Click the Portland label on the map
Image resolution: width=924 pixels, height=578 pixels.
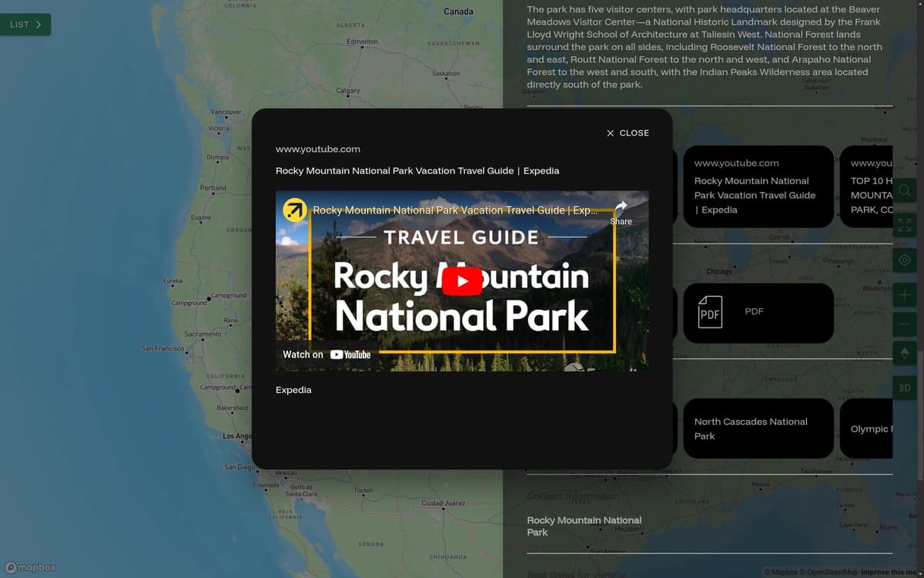(213, 188)
